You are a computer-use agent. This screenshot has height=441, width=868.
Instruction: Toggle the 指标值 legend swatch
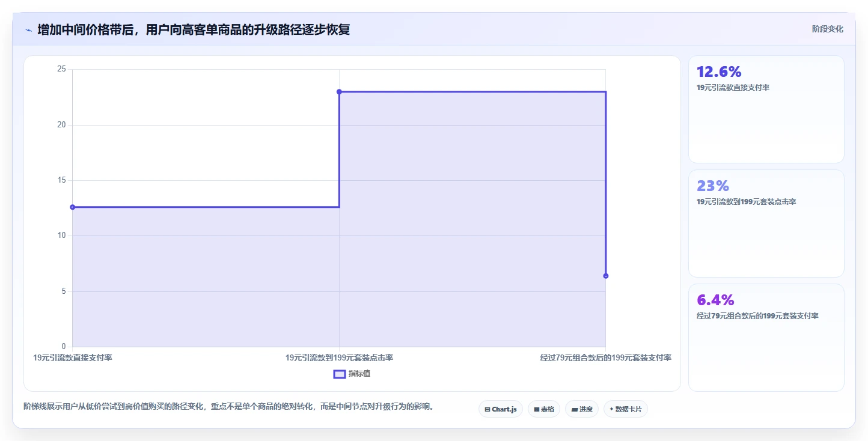(x=340, y=374)
